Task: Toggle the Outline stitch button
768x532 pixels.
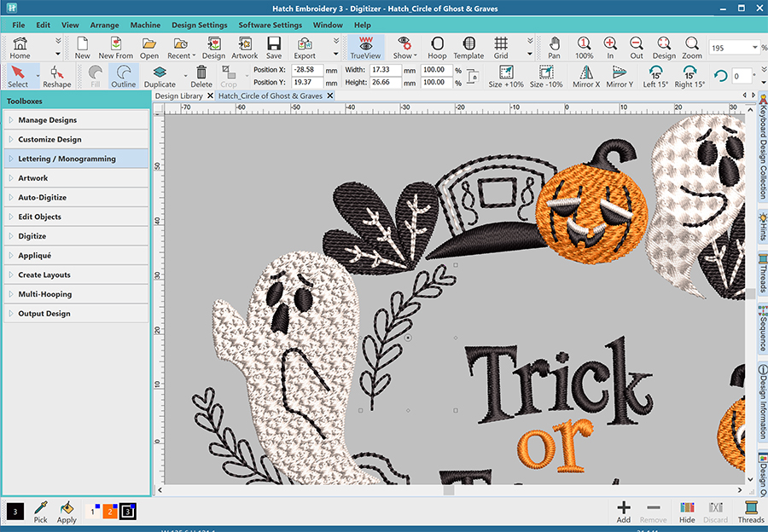Action: (x=124, y=75)
